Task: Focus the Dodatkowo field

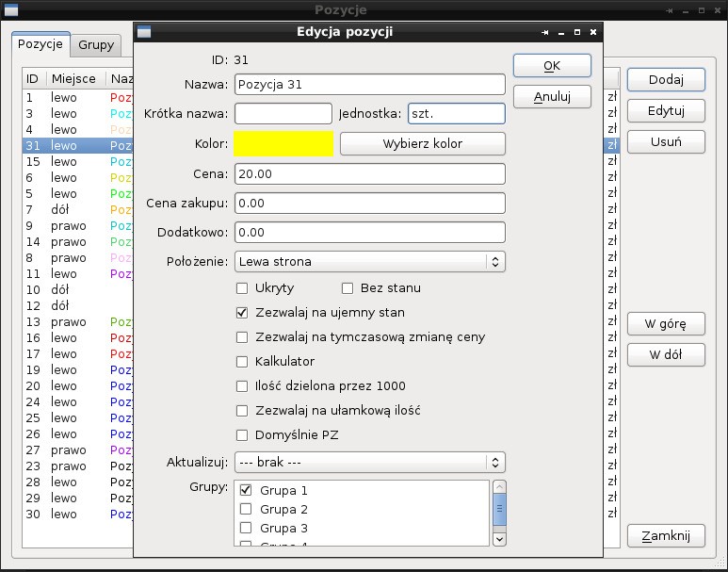Action: pos(369,233)
